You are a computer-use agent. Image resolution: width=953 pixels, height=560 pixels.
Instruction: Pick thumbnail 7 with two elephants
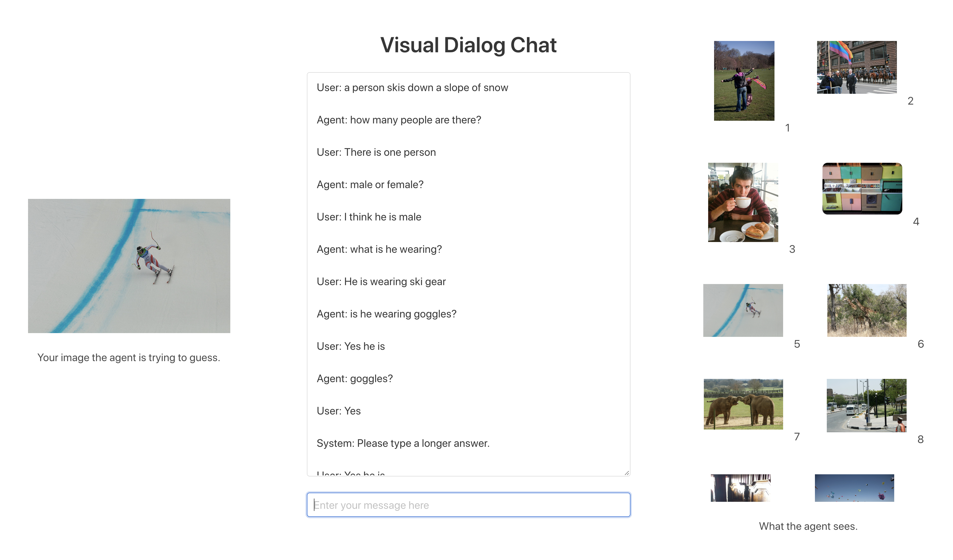coord(743,404)
